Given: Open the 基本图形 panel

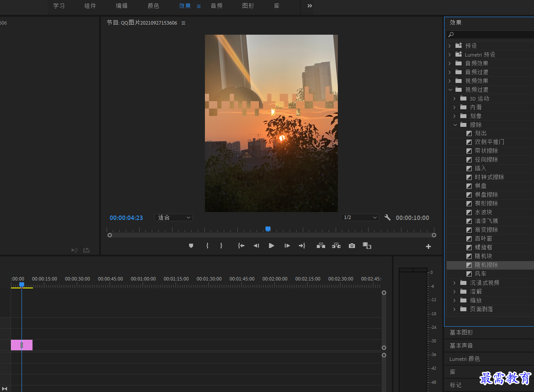Looking at the screenshot, I should [x=461, y=333].
